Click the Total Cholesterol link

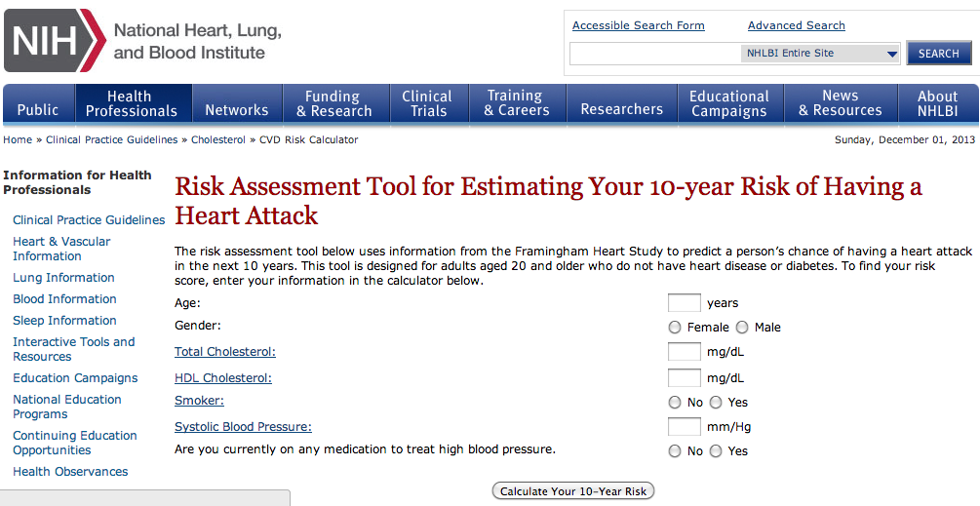(224, 352)
